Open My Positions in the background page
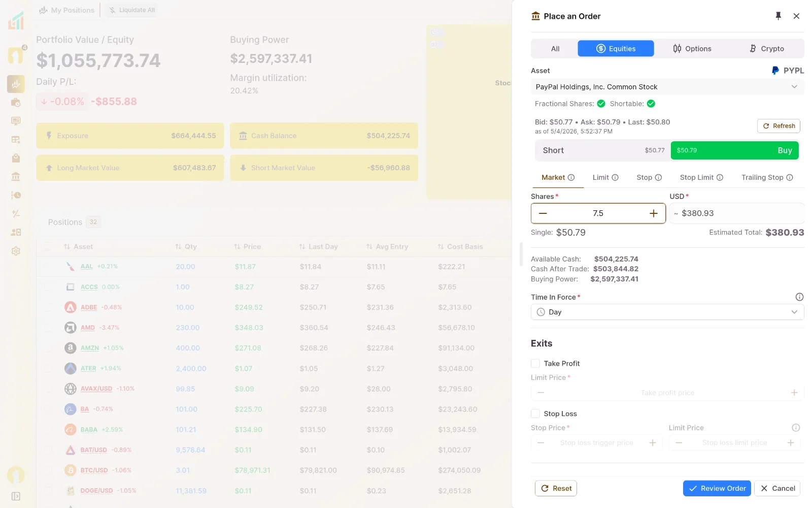Screen dimensions: 812x508 tap(66, 10)
